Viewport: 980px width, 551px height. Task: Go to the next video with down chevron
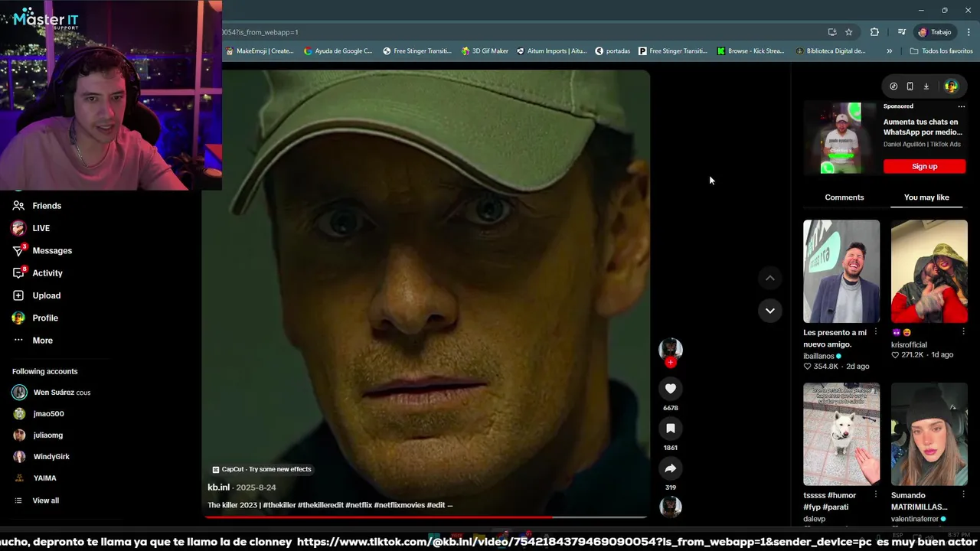[x=770, y=311]
